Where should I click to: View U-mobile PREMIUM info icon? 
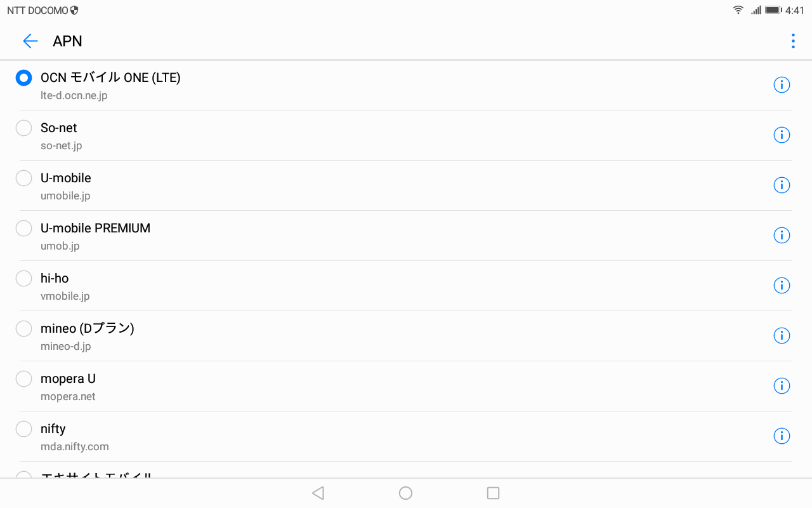(782, 236)
